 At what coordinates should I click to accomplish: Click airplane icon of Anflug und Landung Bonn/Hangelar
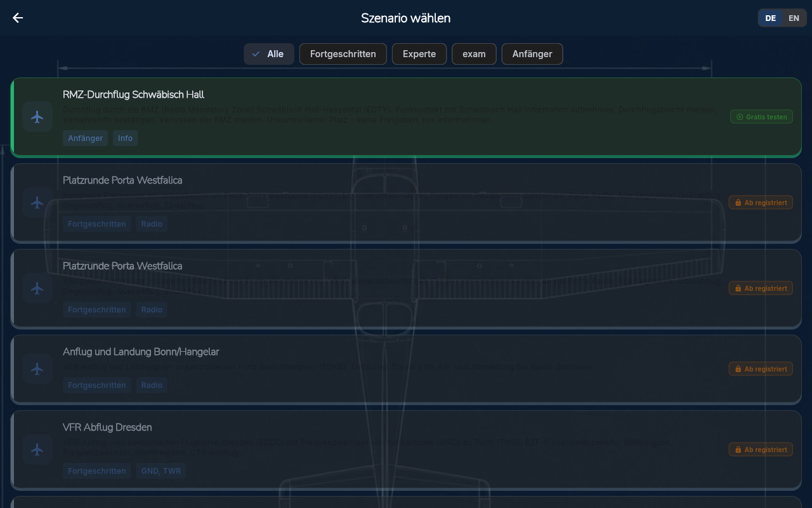pyautogui.click(x=37, y=369)
